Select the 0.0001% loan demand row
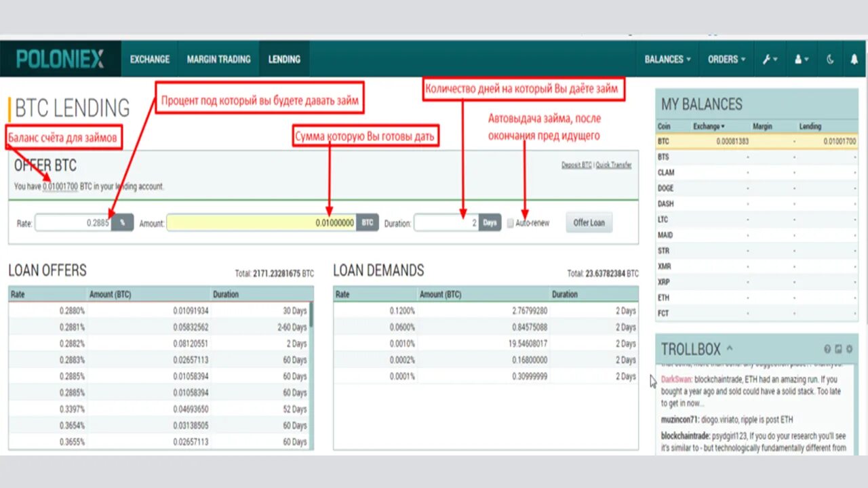The height and width of the screenshot is (488, 868). 486,376
